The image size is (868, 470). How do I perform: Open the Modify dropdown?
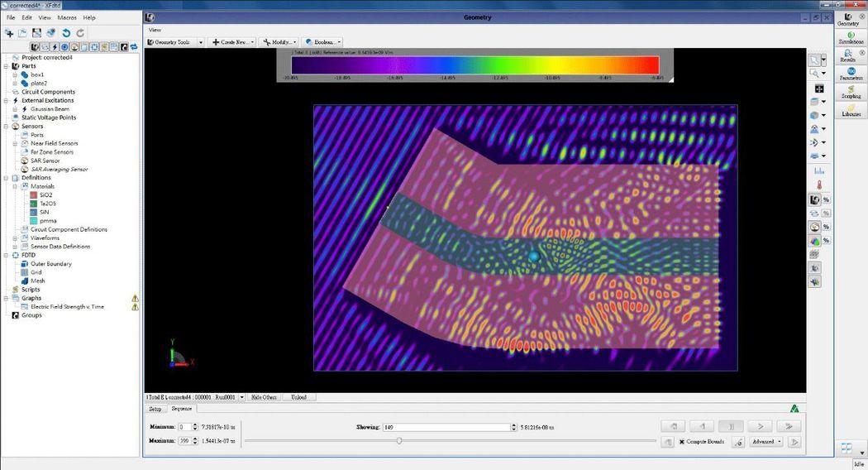click(x=279, y=42)
